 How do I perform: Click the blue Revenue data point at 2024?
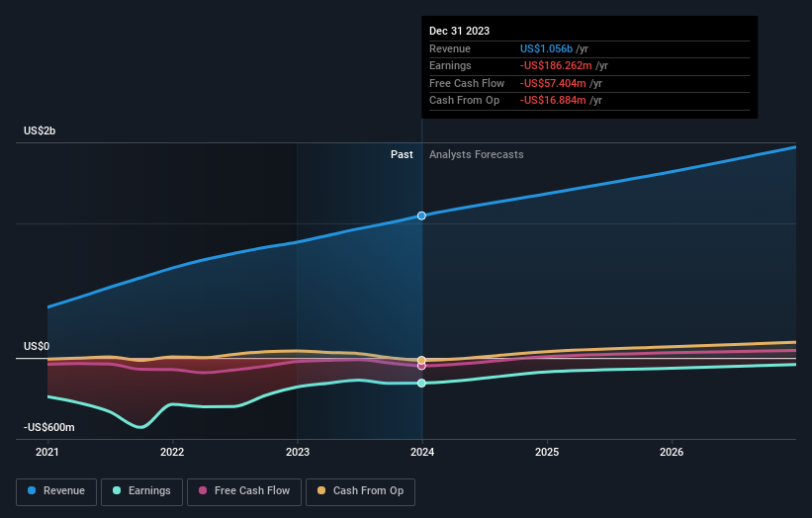(x=421, y=216)
